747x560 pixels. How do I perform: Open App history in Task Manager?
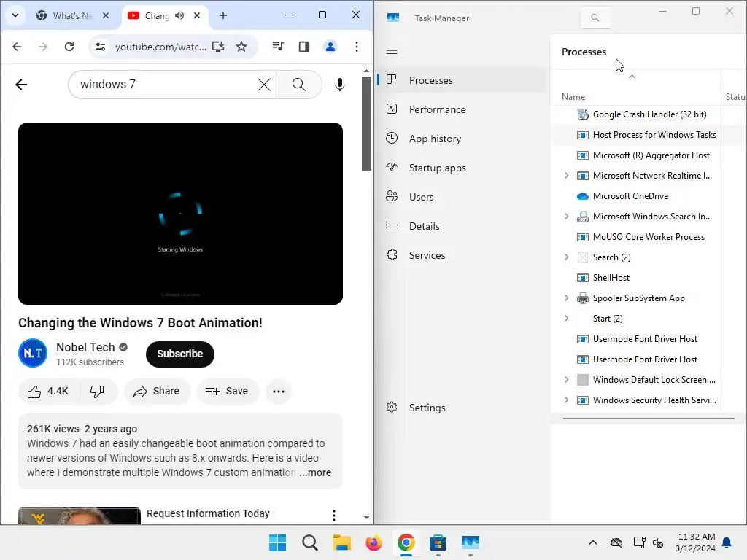pyautogui.click(x=461, y=139)
